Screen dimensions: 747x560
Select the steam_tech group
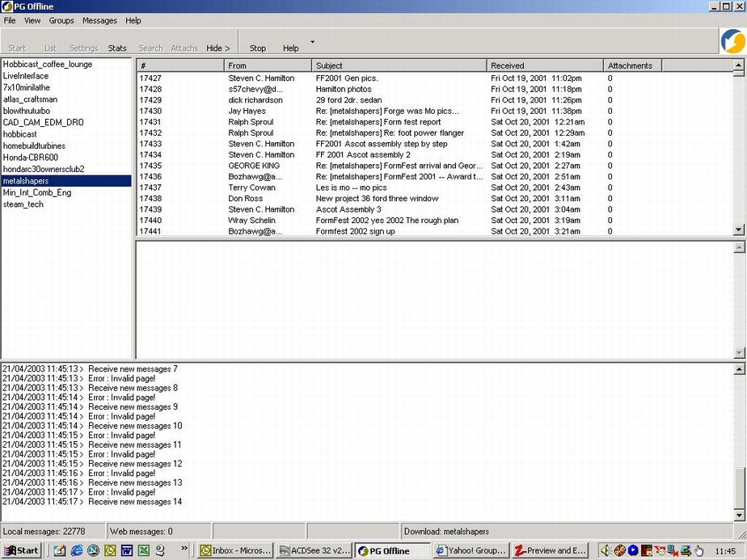[23, 204]
